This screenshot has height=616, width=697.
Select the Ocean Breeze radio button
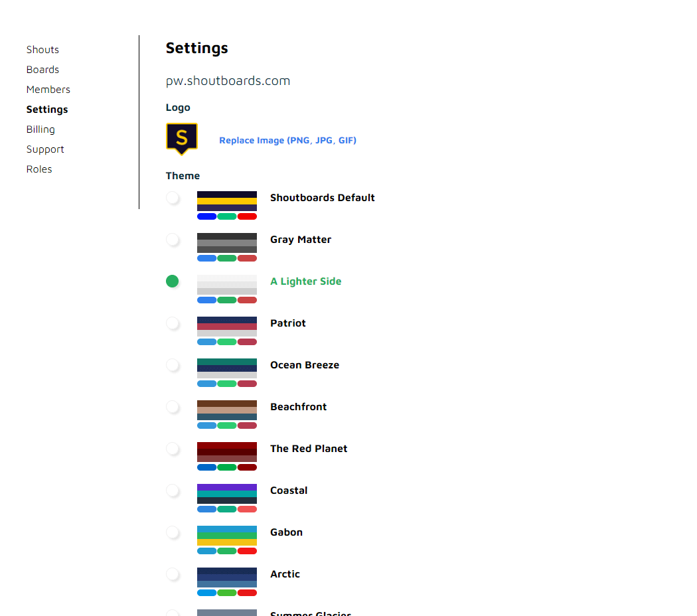pyautogui.click(x=173, y=365)
